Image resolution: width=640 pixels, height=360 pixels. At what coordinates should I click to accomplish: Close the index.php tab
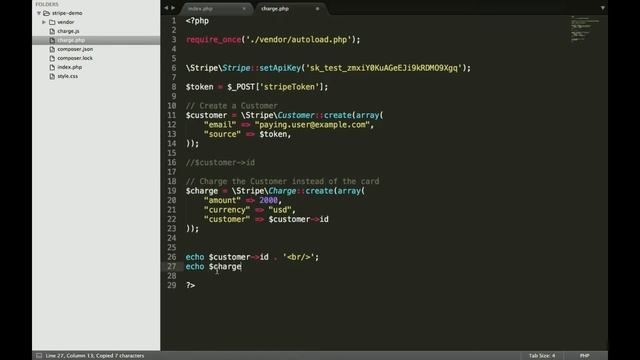(x=244, y=8)
